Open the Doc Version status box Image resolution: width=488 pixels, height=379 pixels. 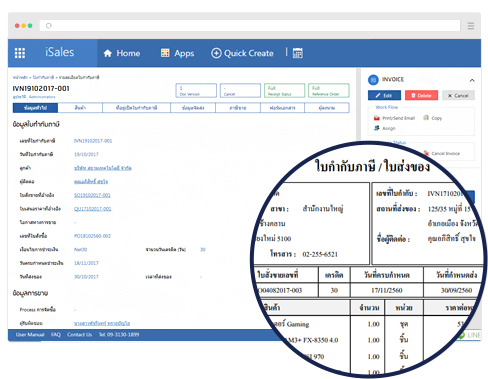click(x=196, y=90)
